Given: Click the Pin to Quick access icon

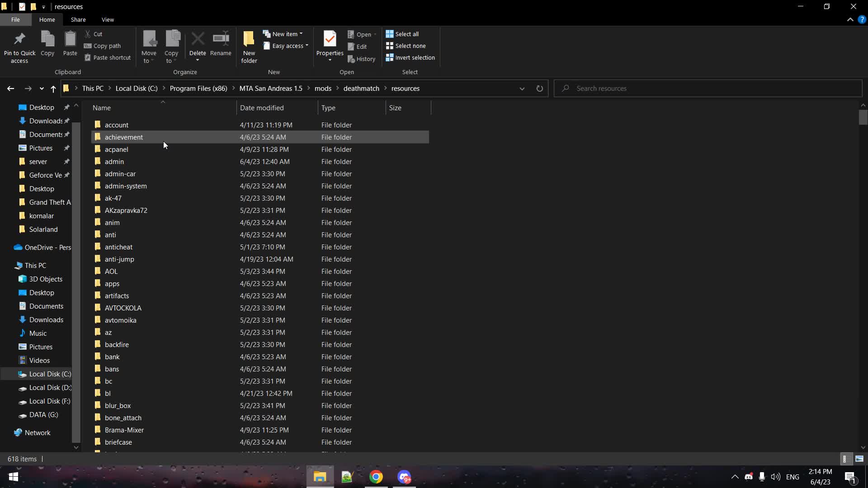Looking at the screenshot, I should coord(19,39).
